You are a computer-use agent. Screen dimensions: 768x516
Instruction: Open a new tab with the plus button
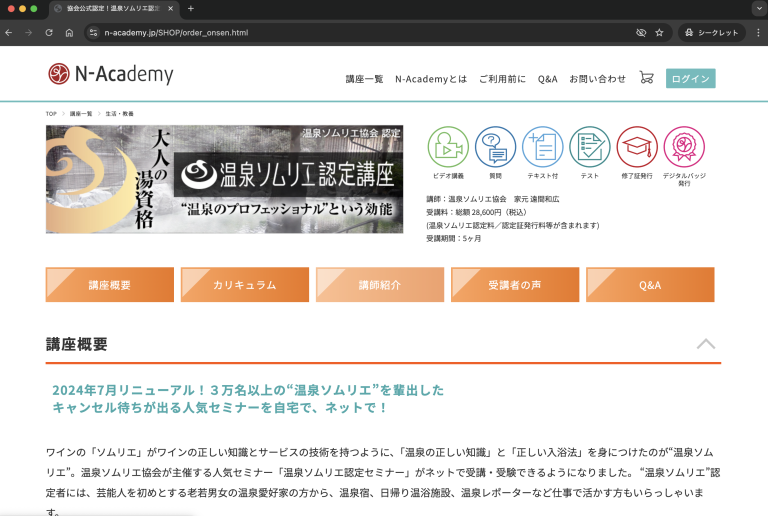tap(191, 8)
